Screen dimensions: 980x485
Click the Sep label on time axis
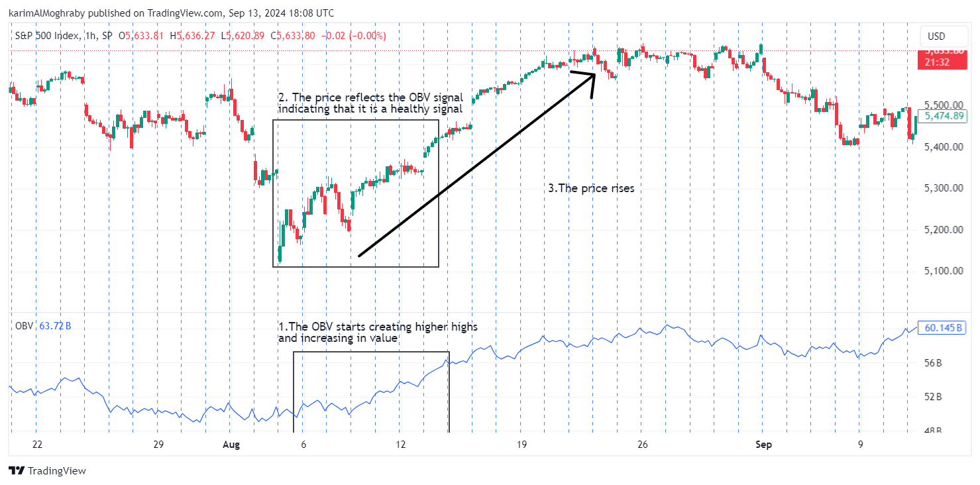pos(763,444)
